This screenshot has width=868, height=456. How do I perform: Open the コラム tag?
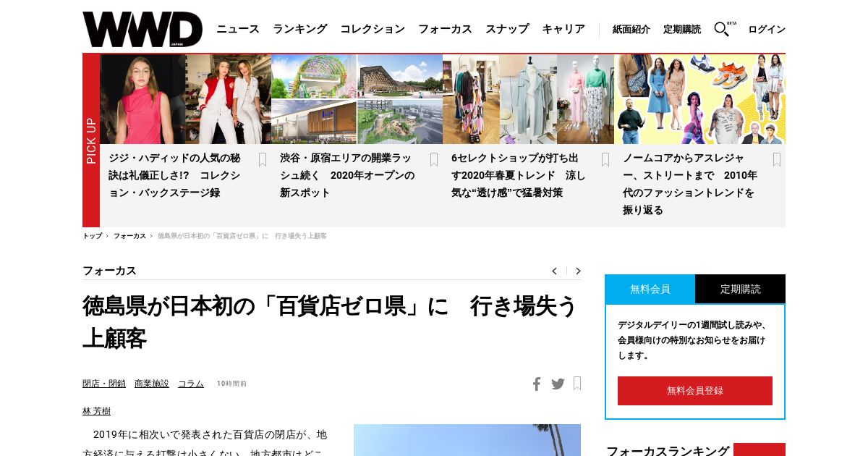click(191, 384)
